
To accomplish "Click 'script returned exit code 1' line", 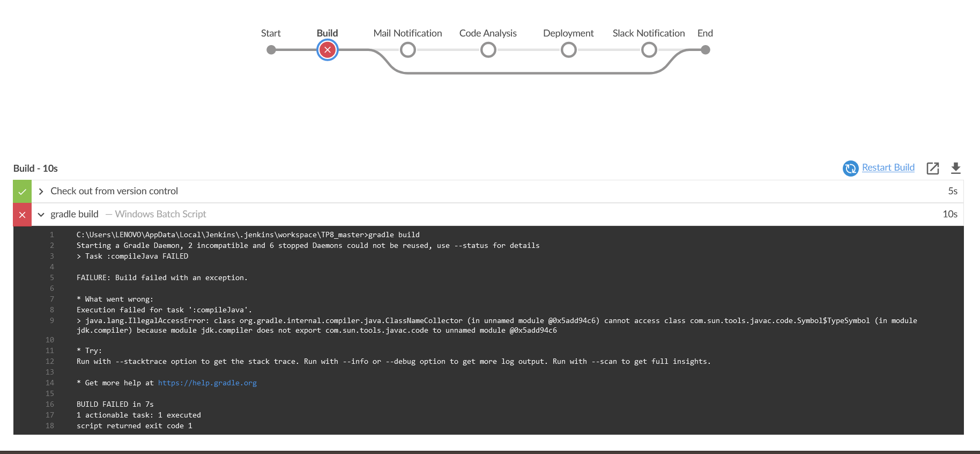I will tap(134, 426).
